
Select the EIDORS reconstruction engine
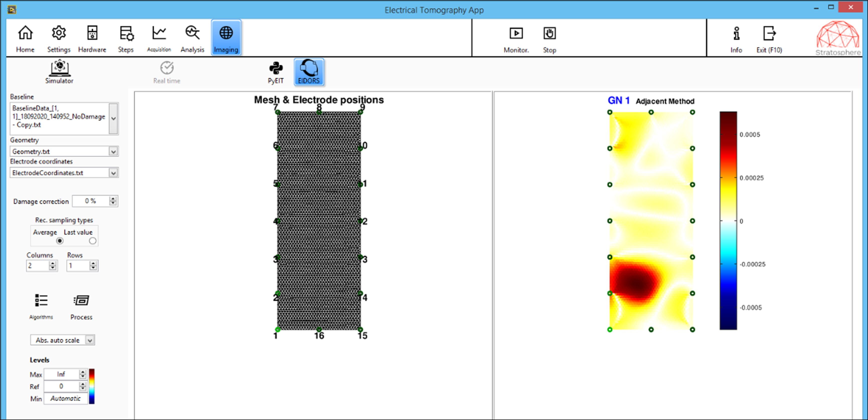pyautogui.click(x=309, y=72)
